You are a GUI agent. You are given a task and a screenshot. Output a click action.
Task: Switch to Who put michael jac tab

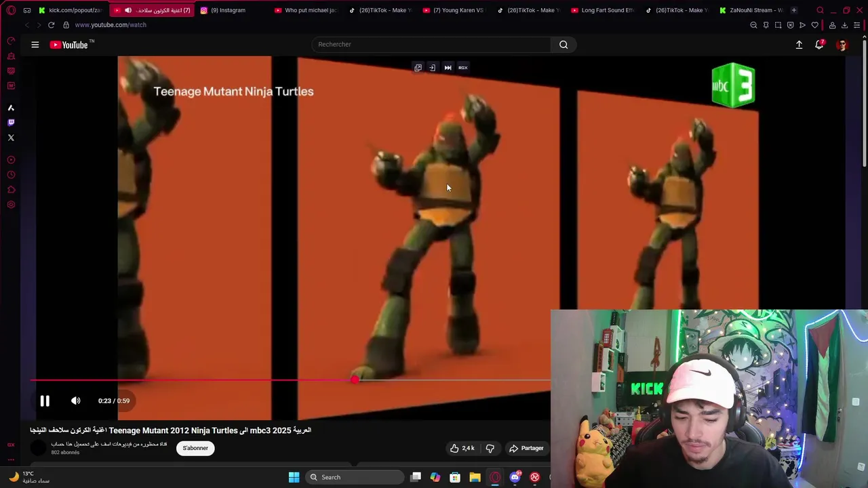[306, 10]
